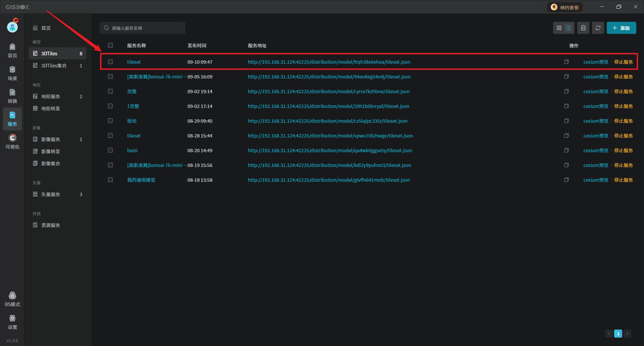Open 3DTiles集合 in the side menu

(54, 66)
